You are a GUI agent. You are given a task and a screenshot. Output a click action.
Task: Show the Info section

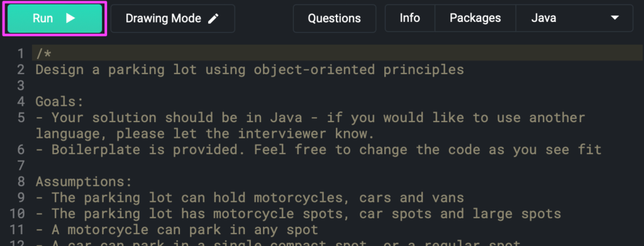pyautogui.click(x=410, y=18)
